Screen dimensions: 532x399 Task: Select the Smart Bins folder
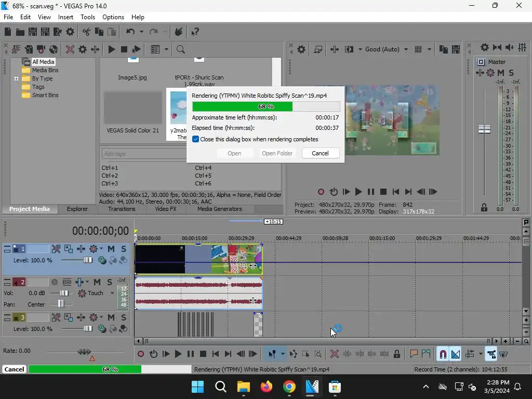tap(45, 96)
